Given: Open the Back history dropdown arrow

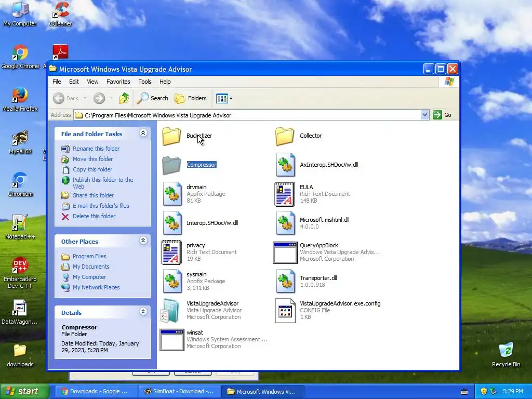Looking at the screenshot, I should (x=85, y=98).
